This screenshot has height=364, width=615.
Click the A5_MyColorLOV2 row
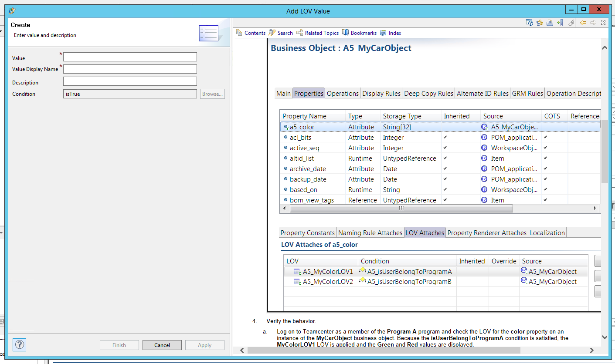tap(436, 281)
